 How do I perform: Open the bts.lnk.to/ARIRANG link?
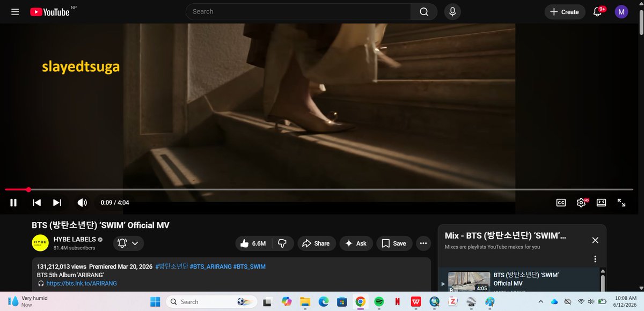82,283
